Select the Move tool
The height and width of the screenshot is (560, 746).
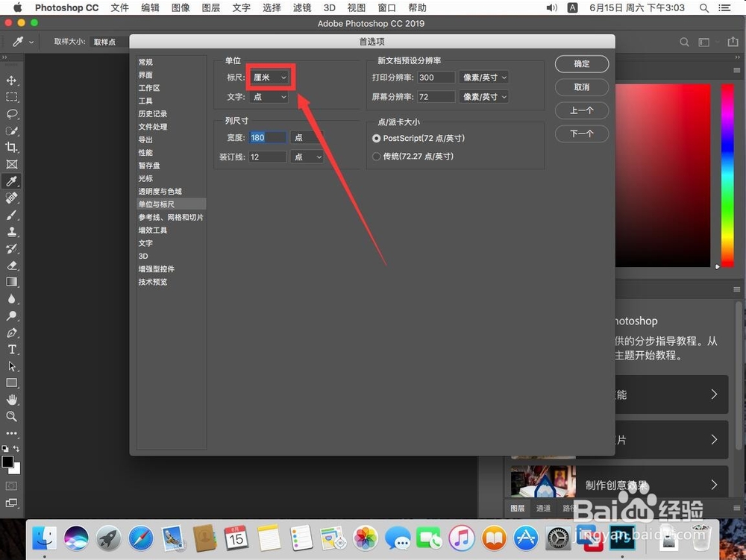pos(11,81)
